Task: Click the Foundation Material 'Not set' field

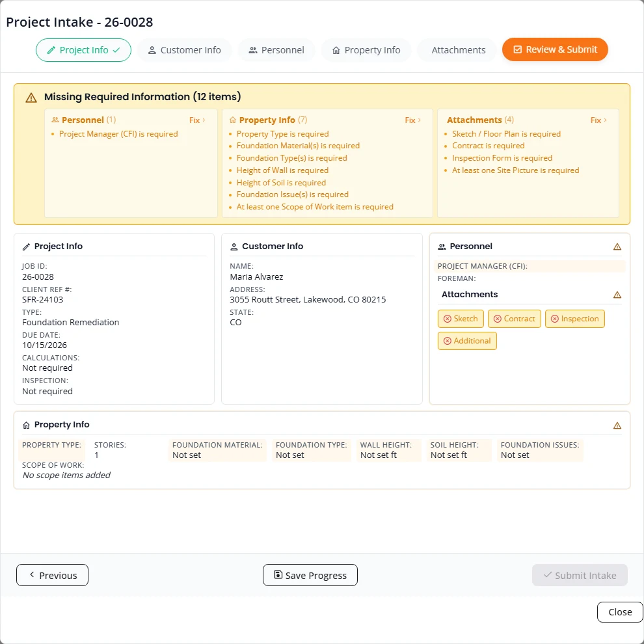Action: point(217,450)
